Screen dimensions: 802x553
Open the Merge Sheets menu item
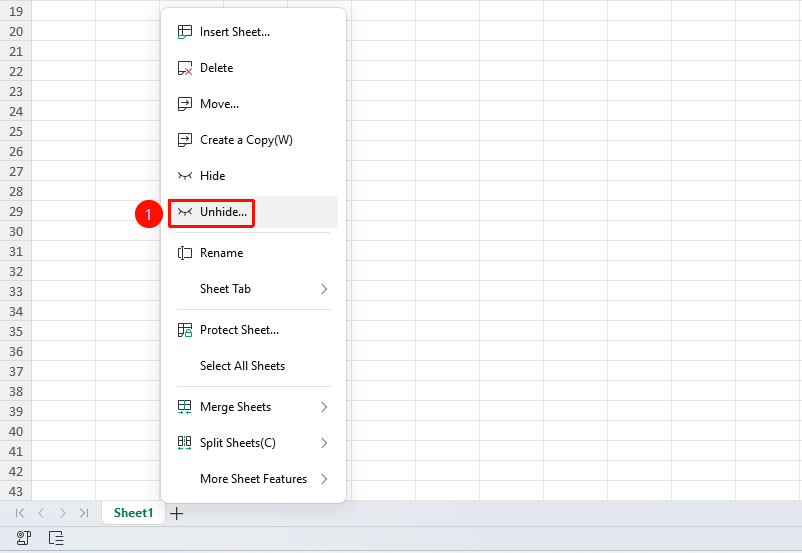point(253,407)
